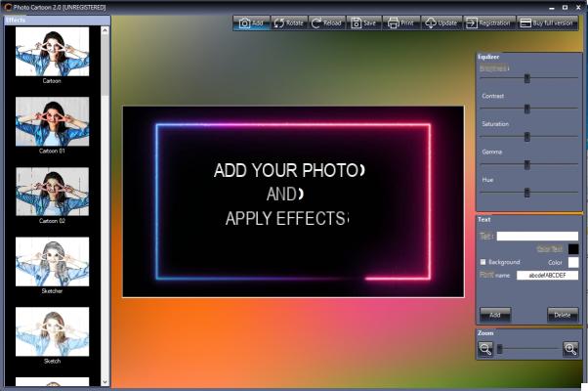Open the black Color Text swatch
The height and width of the screenshot is (391, 588).
[573, 249]
